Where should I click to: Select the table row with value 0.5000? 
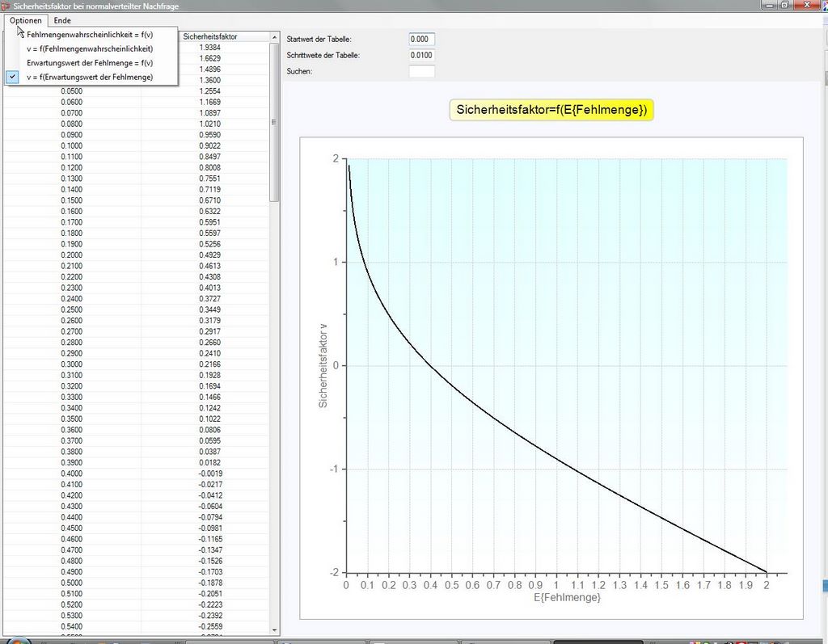click(x=72, y=583)
